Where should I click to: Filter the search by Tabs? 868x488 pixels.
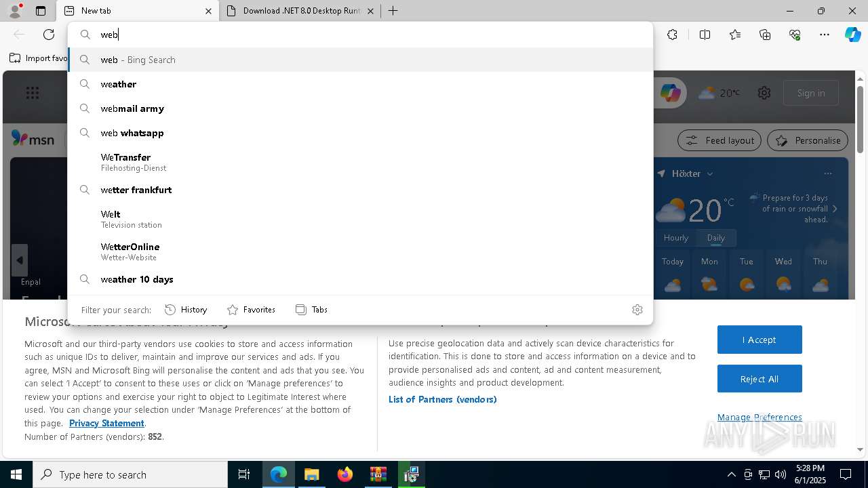click(x=311, y=310)
